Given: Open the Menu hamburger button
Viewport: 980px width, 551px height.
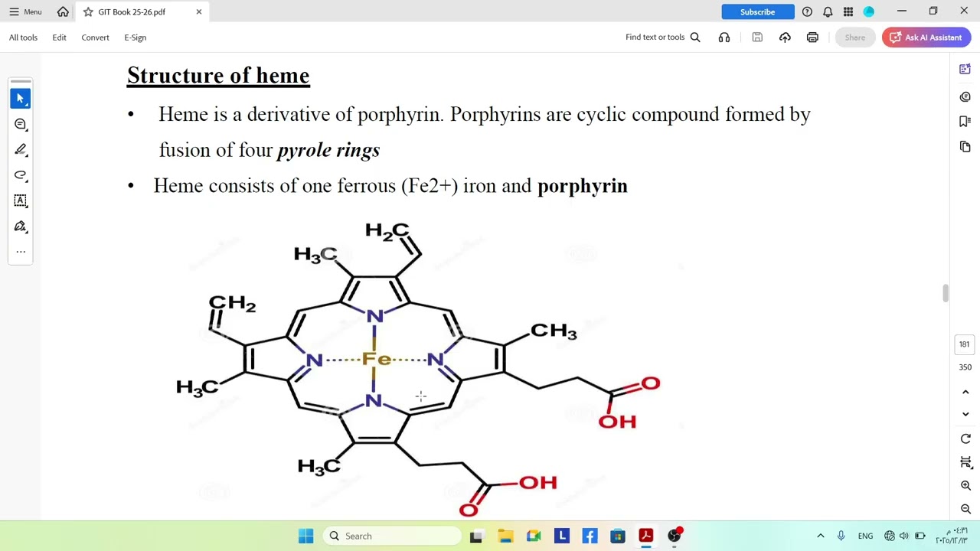Looking at the screenshot, I should click(x=25, y=11).
